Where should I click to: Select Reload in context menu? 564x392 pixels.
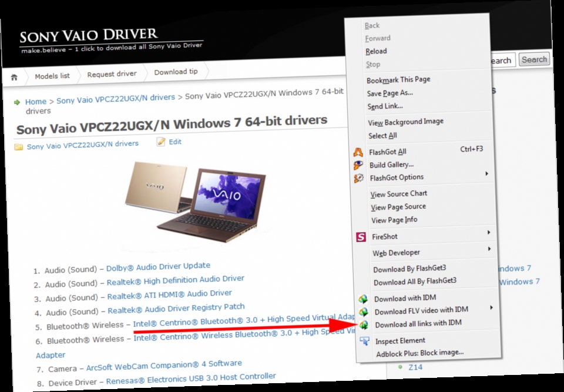tap(376, 51)
